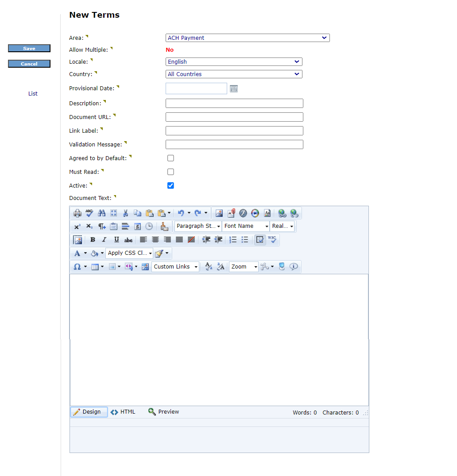
Task: Open the text foreground color picker
Action: pyautogui.click(x=77, y=253)
